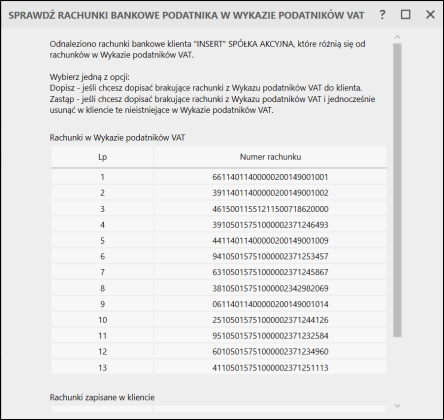The width and height of the screenshot is (444, 420).
Task: Click Lp cell number 11
Action: click(x=103, y=336)
